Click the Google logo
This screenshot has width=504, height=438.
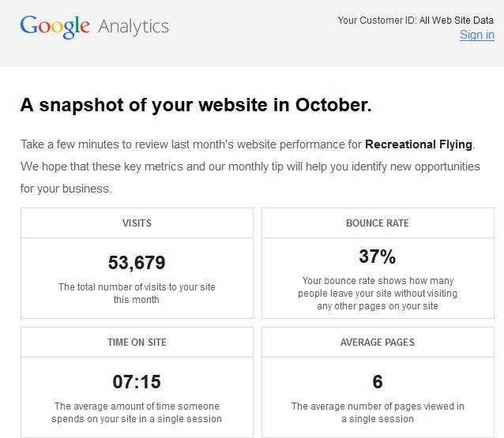[55, 27]
